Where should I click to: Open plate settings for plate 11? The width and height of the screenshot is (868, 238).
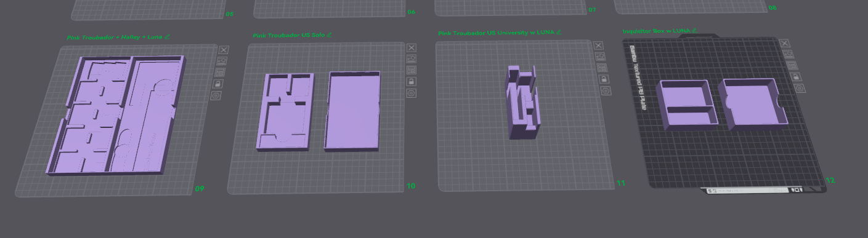click(x=606, y=90)
